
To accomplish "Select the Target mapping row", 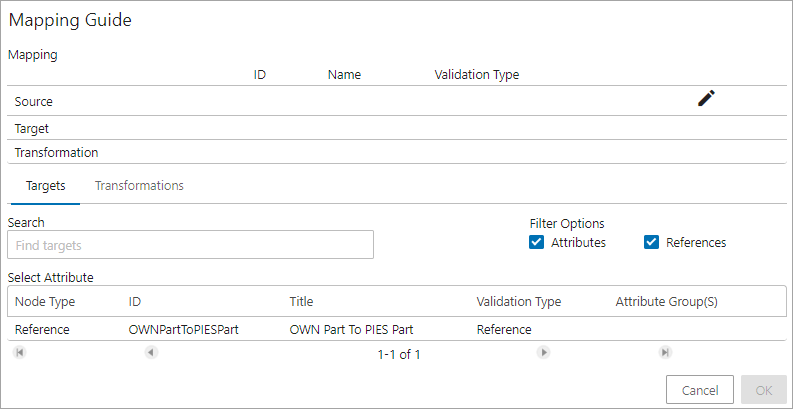I will [x=397, y=128].
